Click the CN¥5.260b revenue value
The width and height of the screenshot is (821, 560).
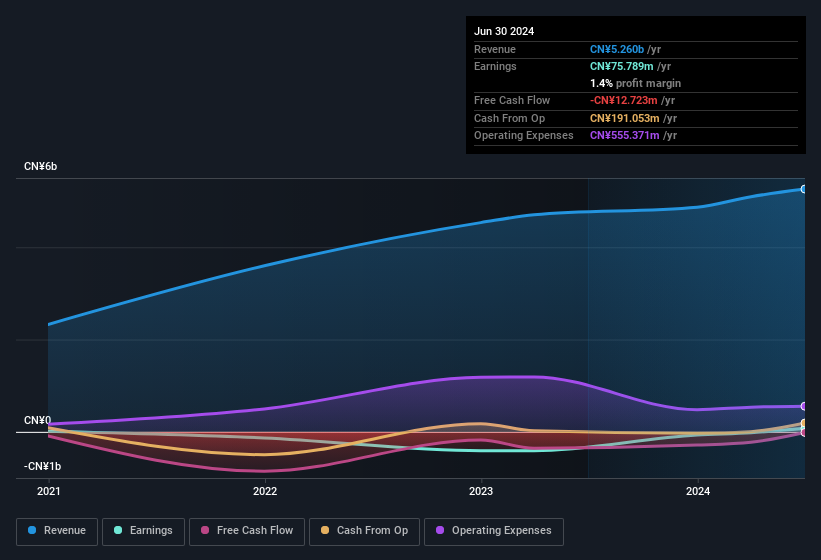point(617,49)
